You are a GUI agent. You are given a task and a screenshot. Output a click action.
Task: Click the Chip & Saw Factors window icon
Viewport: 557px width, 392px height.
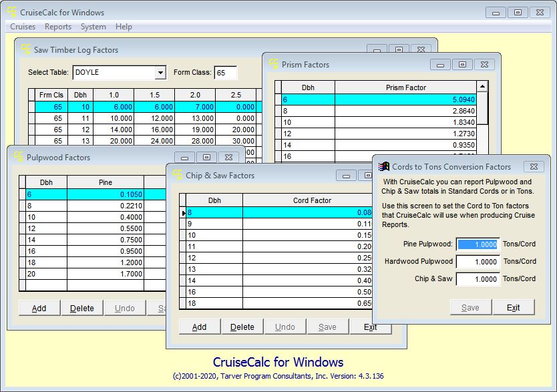coord(178,175)
